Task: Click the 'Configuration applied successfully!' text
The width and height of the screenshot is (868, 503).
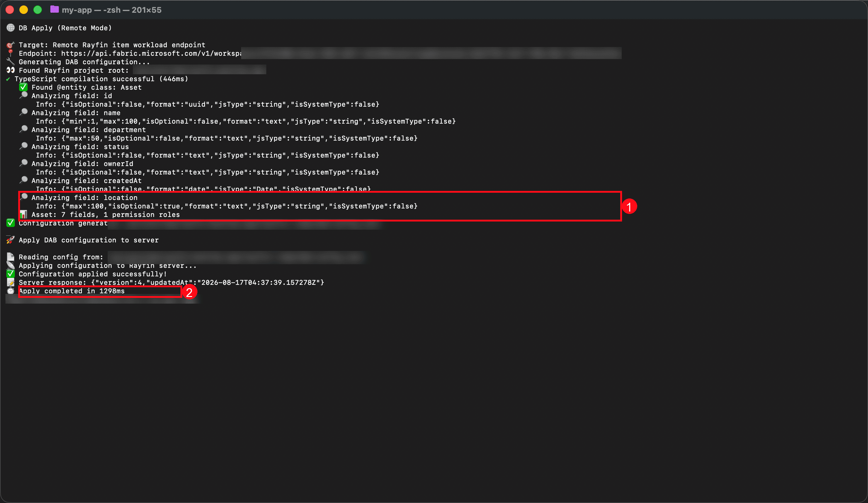Action: pyautogui.click(x=93, y=274)
